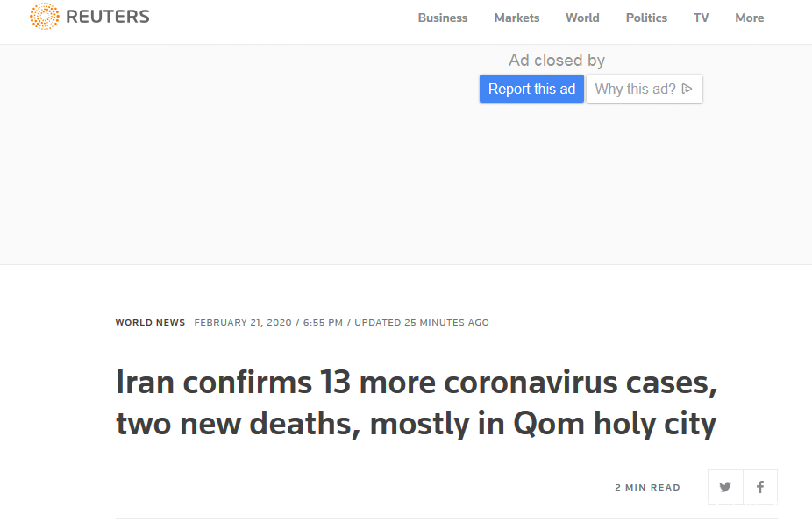Image resolution: width=812 pixels, height=530 pixels.
Task: Click the REUTERS wordmark text
Action: click(108, 17)
